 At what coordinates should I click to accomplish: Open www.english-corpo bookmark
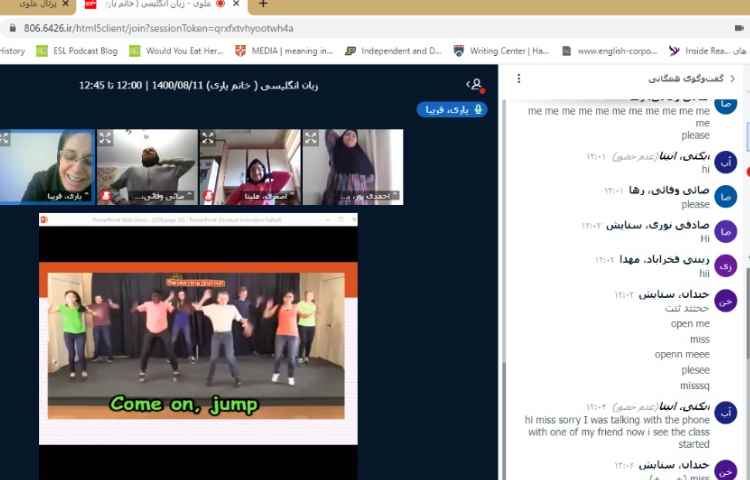(x=609, y=51)
